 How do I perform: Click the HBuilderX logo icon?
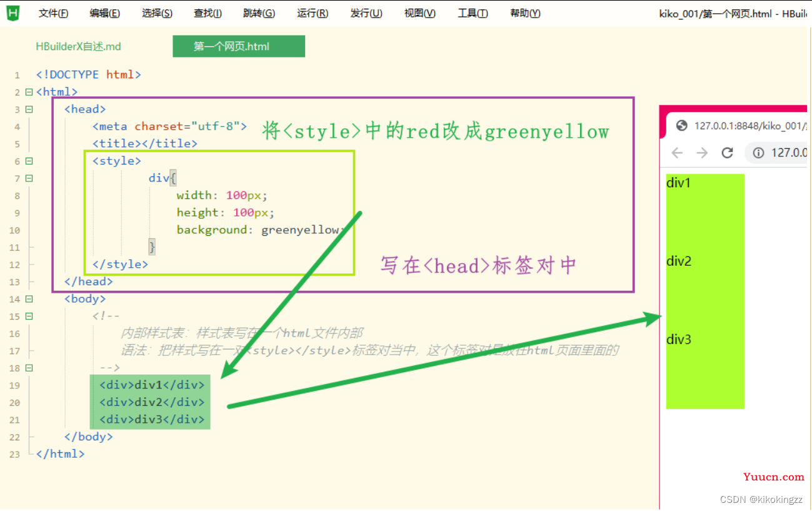[12, 12]
